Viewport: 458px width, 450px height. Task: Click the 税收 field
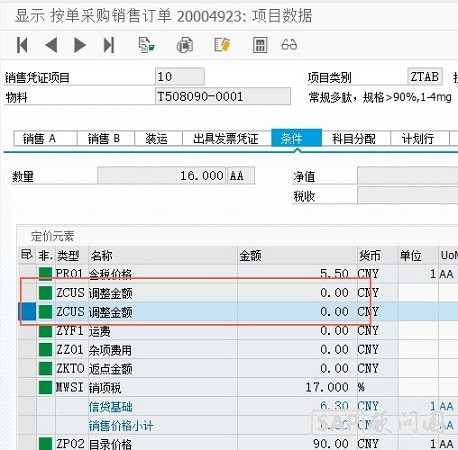pos(407,195)
